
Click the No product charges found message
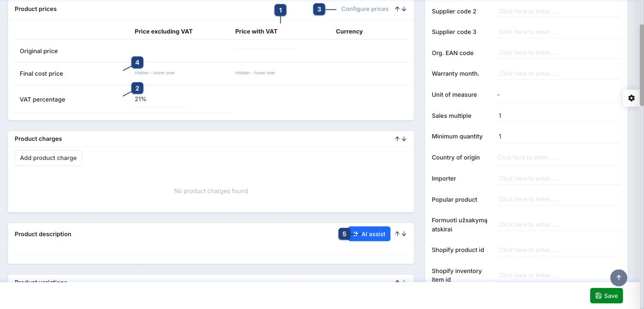click(x=211, y=191)
